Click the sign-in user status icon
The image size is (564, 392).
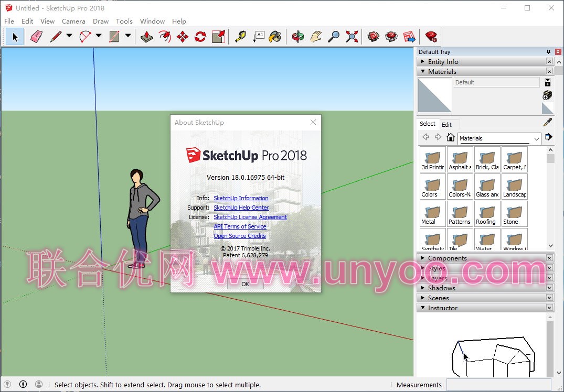point(39,385)
